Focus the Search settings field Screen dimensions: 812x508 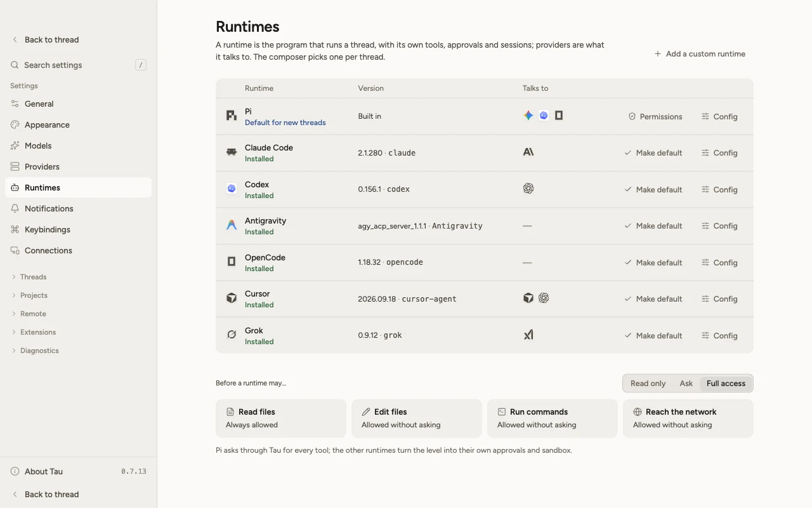tap(78, 65)
